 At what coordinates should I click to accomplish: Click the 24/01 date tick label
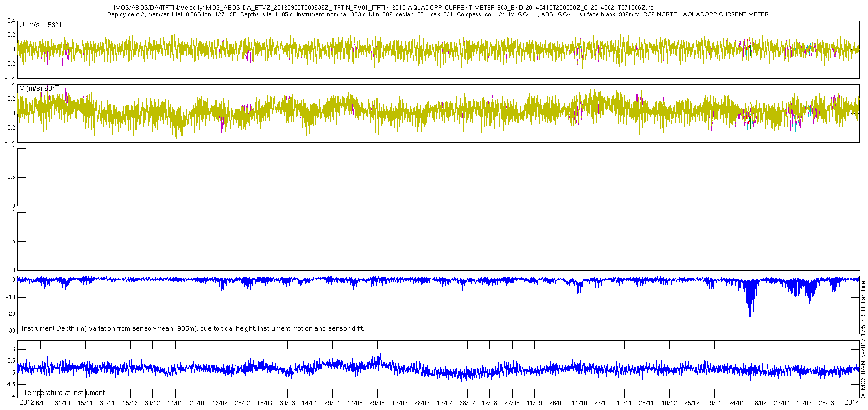737,403
